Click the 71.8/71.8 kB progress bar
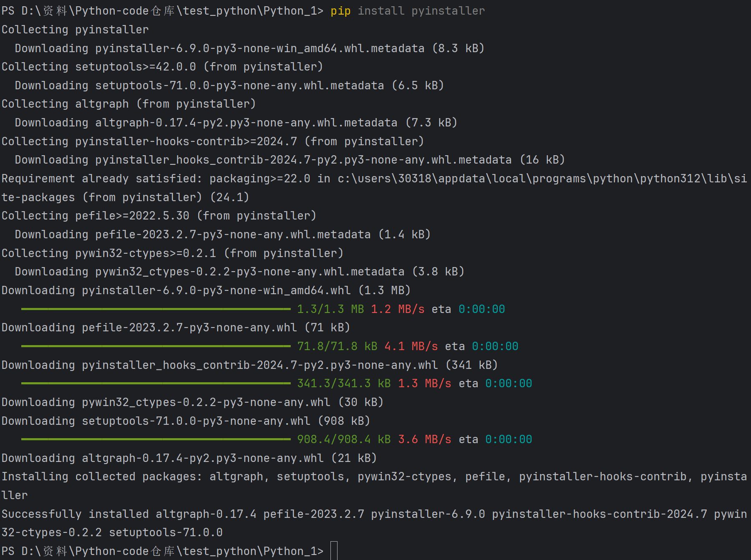Screen dimensions: 751x560 click(x=156, y=346)
